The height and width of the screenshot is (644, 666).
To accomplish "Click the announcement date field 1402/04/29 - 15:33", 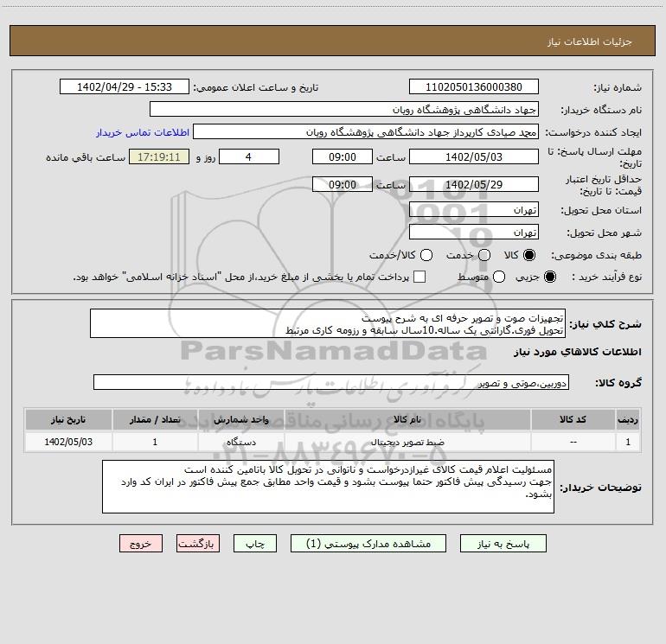I will (125, 87).
